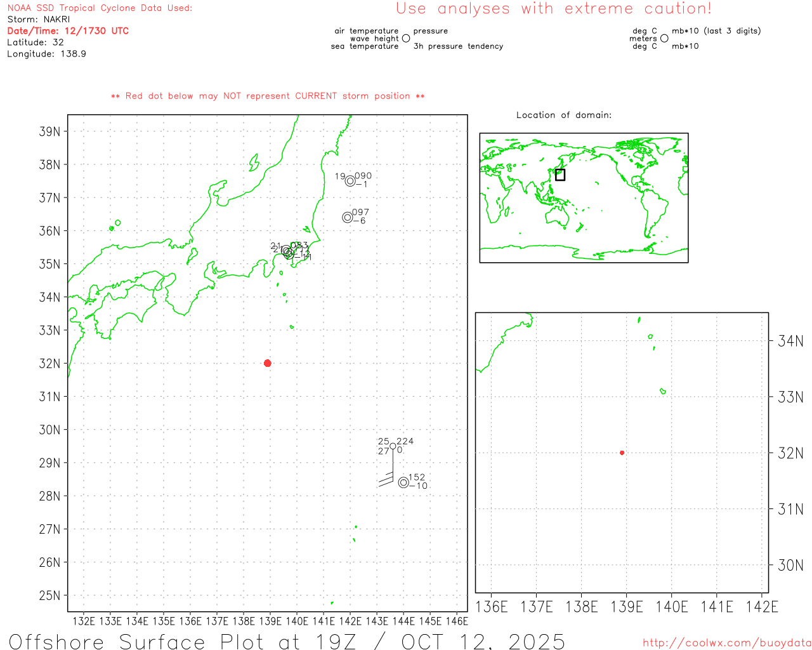Click the Date/Time 12/1730 UTC text
This screenshot has width=812, height=650.
(x=68, y=30)
